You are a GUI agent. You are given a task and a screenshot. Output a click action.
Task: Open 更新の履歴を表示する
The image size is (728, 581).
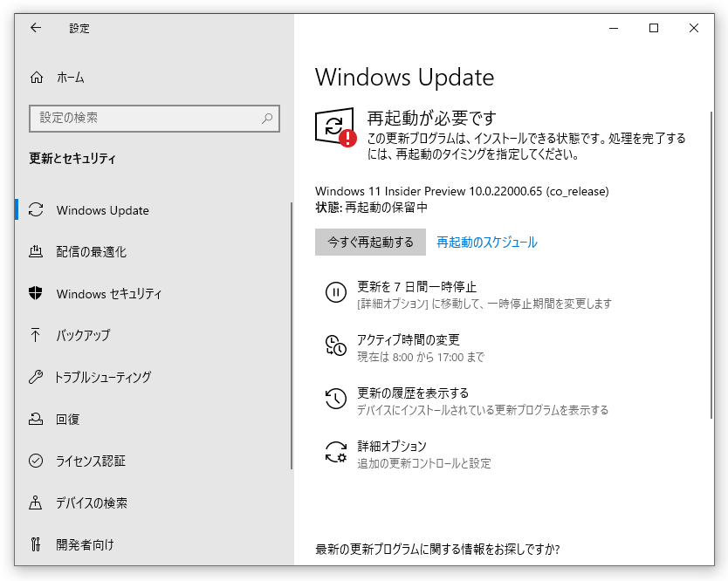point(413,393)
